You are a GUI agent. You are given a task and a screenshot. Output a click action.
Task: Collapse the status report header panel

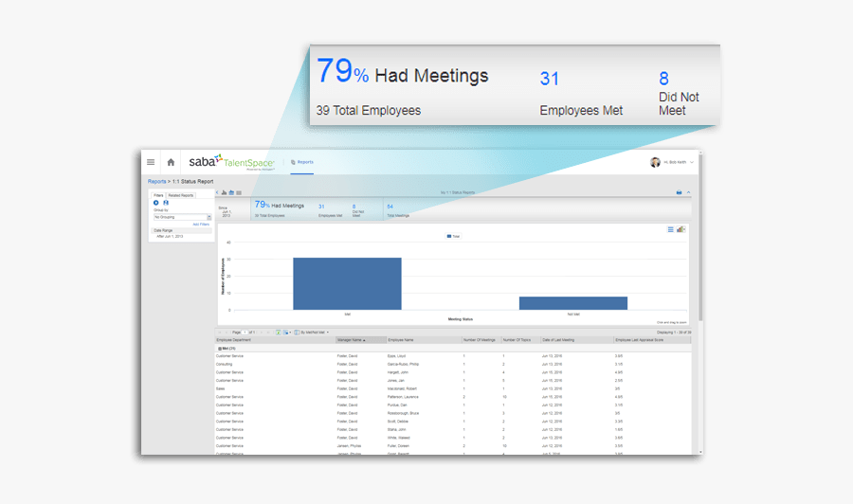click(689, 192)
